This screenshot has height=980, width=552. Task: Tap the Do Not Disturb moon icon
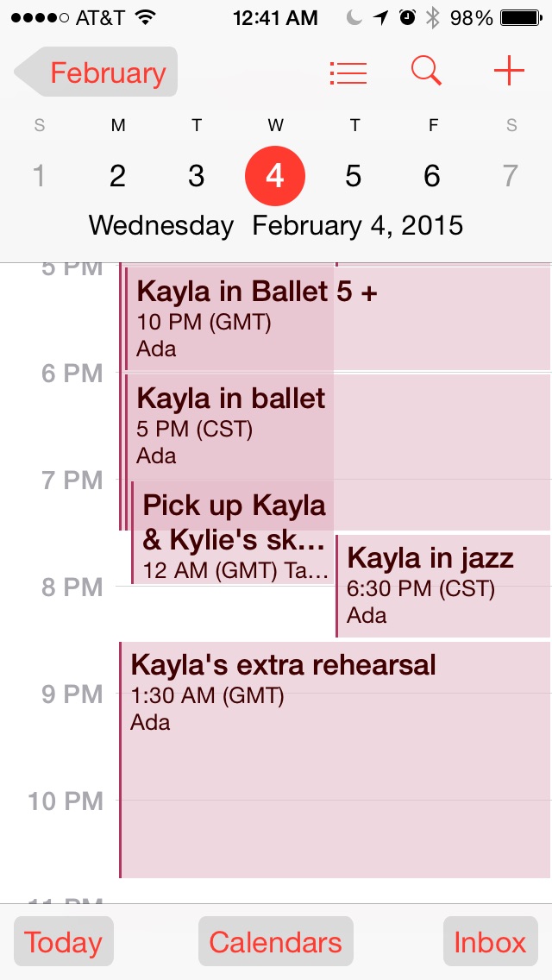pyautogui.click(x=354, y=17)
